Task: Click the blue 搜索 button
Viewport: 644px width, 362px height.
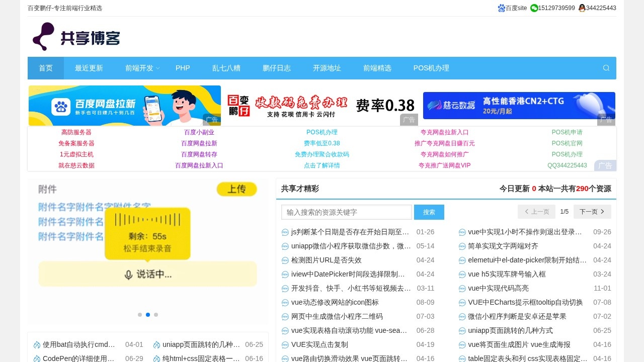Action: tap(429, 212)
